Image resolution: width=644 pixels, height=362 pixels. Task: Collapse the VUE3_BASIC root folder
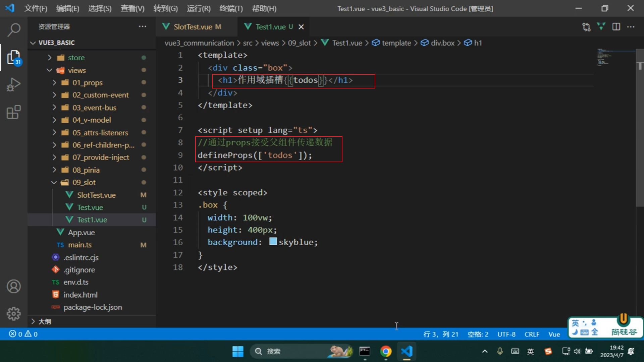pyautogui.click(x=91, y=43)
